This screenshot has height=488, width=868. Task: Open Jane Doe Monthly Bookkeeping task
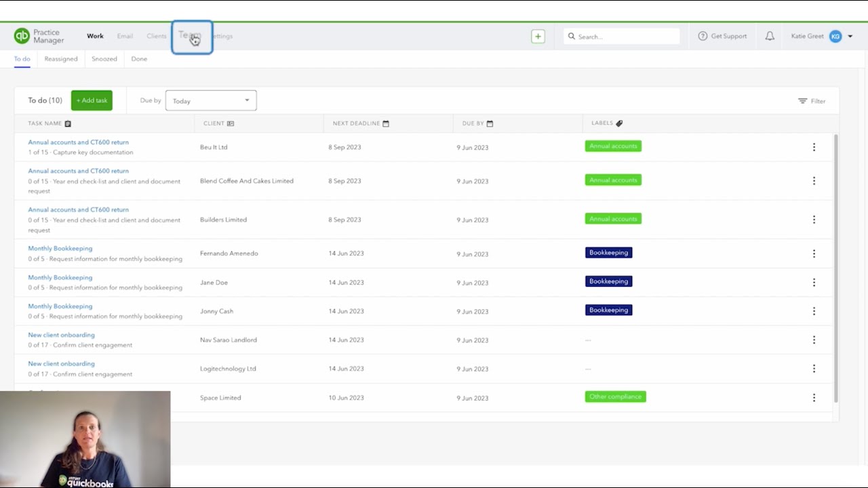[x=60, y=277]
